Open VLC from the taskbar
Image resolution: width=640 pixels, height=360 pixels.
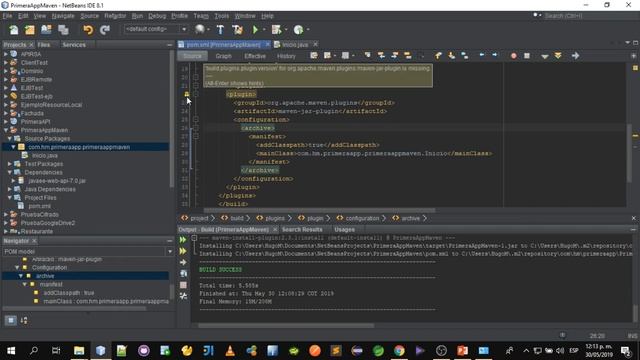click(230, 351)
